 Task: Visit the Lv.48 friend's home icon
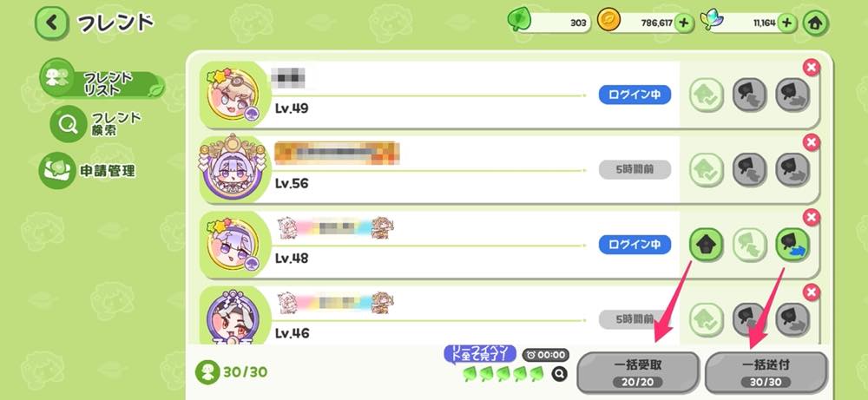[x=707, y=244]
